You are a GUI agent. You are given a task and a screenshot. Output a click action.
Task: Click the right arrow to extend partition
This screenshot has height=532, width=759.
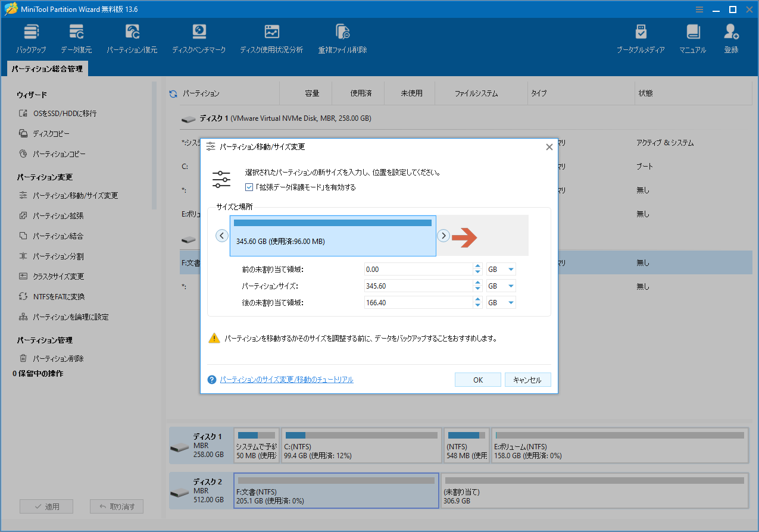point(443,235)
